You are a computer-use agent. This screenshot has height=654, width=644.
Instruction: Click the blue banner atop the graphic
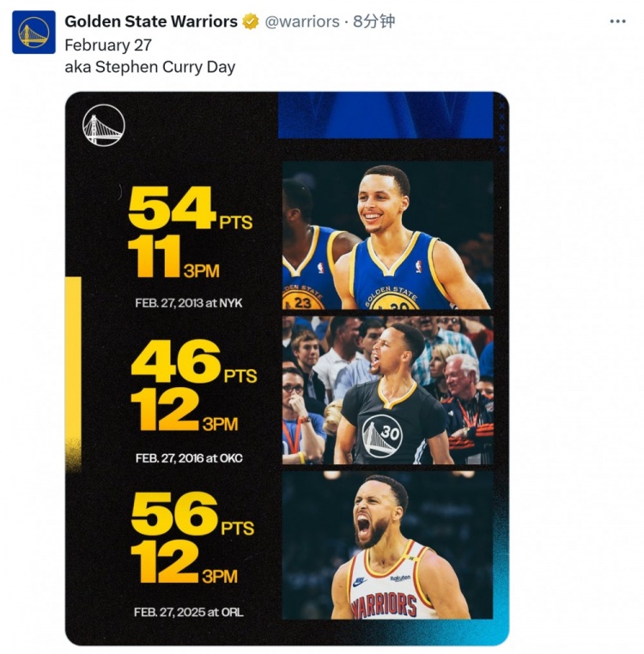point(386,115)
